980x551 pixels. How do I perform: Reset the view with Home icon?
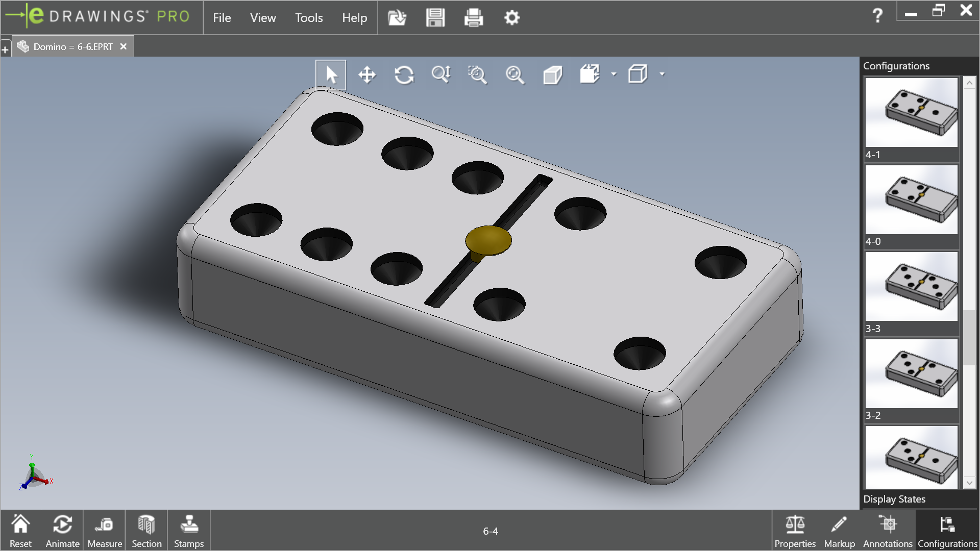pos(20,531)
